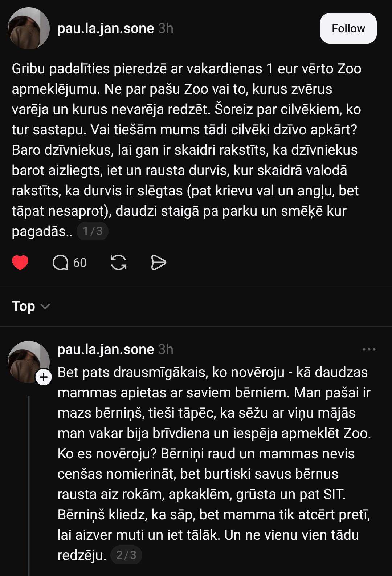Open the profile picture at the top post
Viewport: 392px width, 576px height.
29,28
